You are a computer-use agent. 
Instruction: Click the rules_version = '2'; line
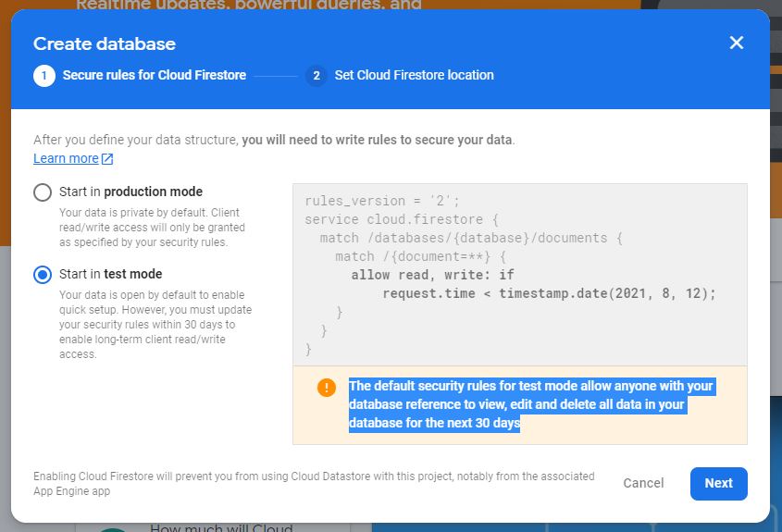[382, 201]
